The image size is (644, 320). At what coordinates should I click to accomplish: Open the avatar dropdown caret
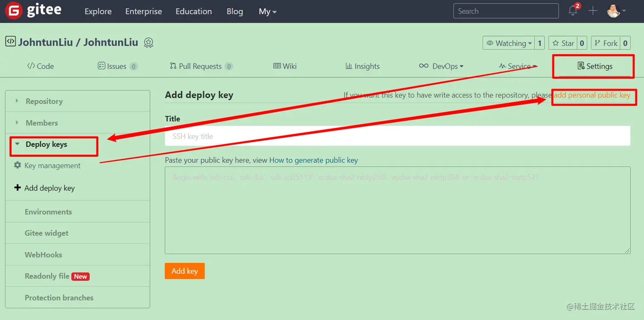(x=624, y=11)
